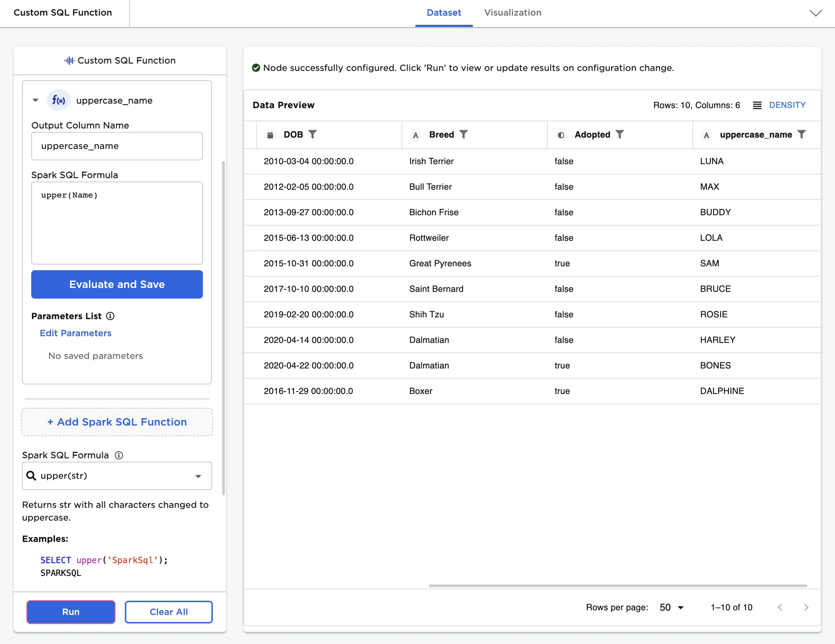Open the Breed column filter

click(463, 134)
